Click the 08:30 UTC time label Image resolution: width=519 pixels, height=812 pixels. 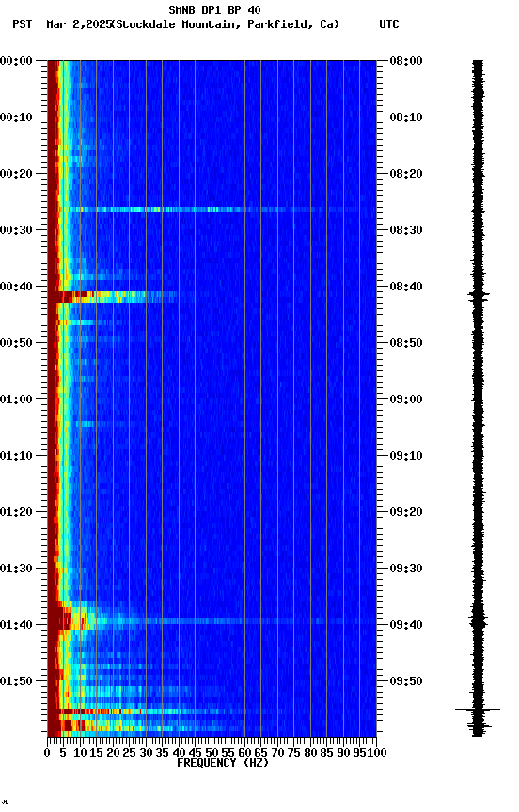tap(406, 230)
